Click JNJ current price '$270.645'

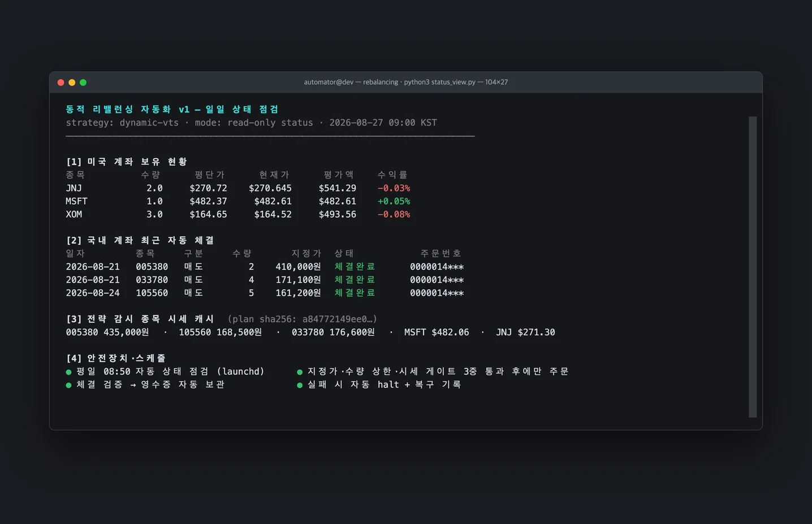tap(270, 188)
